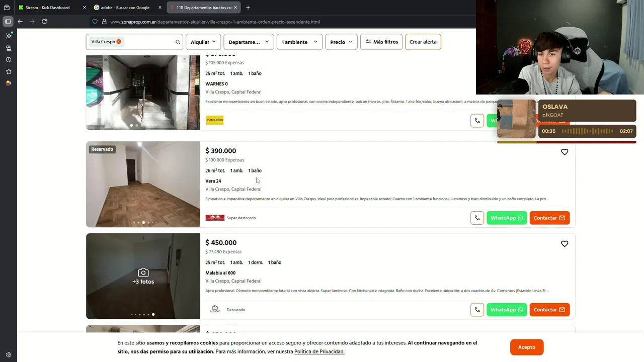The image size is (644, 362).
Task: Open bookmarks star icon in sidebar
Action: pos(9,71)
